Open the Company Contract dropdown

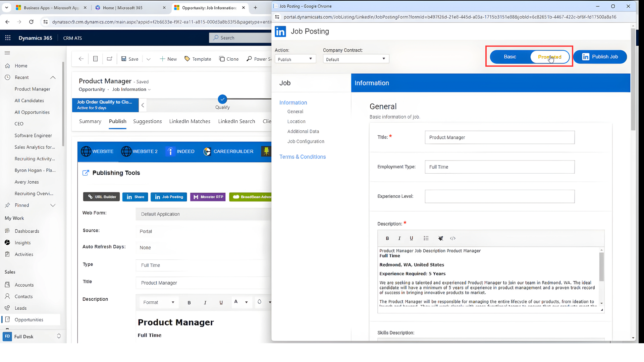[356, 59]
